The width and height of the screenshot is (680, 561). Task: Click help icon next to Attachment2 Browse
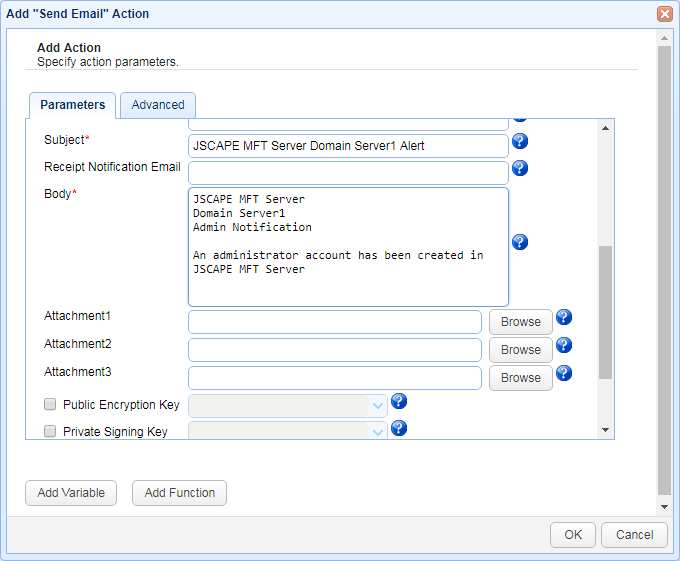(x=564, y=345)
